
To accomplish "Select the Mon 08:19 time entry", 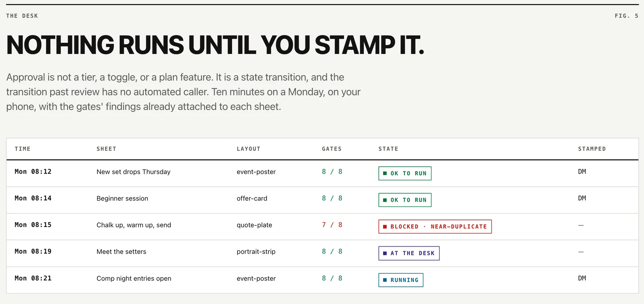I will coord(33,251).
